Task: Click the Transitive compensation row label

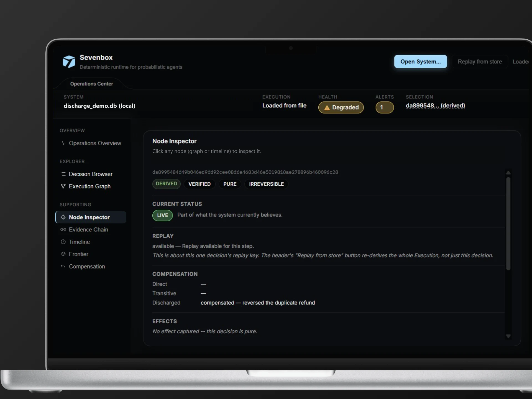Action: pos(164,293)
